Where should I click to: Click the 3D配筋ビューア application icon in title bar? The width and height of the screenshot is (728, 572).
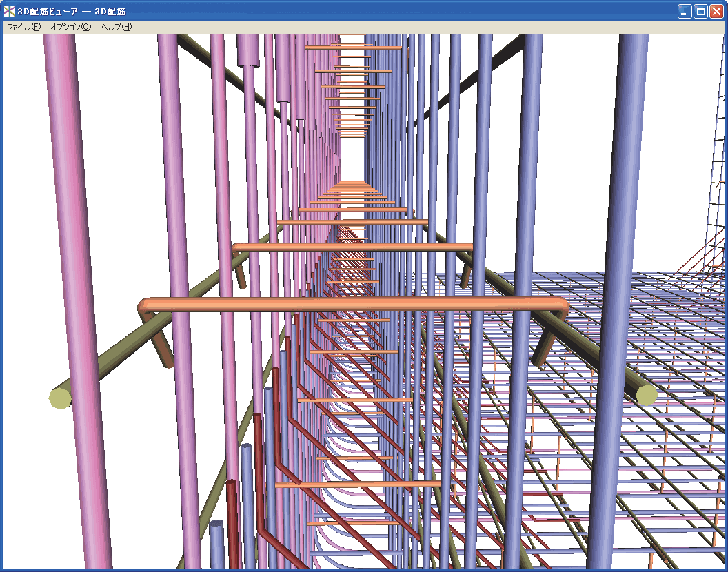(9, 11)
